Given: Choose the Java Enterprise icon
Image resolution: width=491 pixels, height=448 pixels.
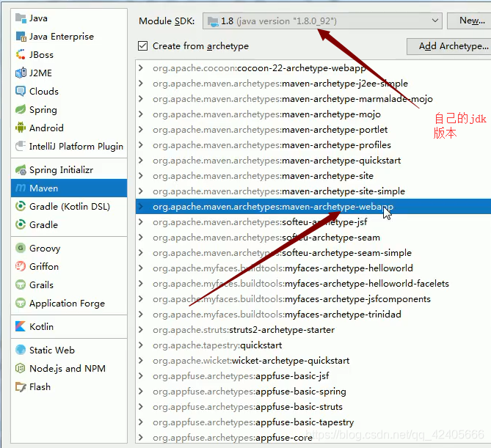Looking at the screenshot, I should coord(21,37).
